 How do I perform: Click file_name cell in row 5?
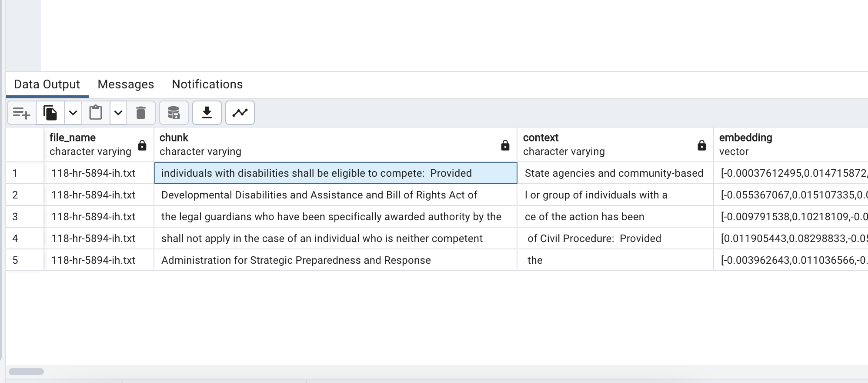click(99, 260)
